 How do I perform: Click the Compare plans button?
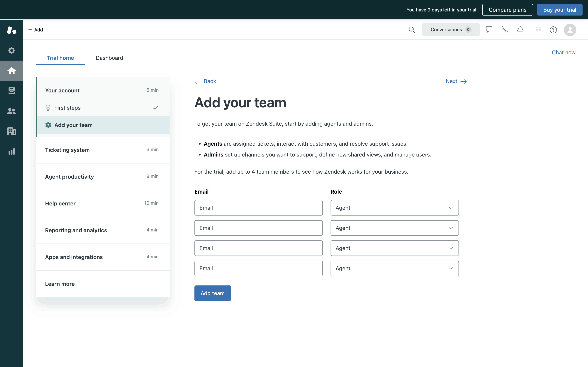point(507,10)
